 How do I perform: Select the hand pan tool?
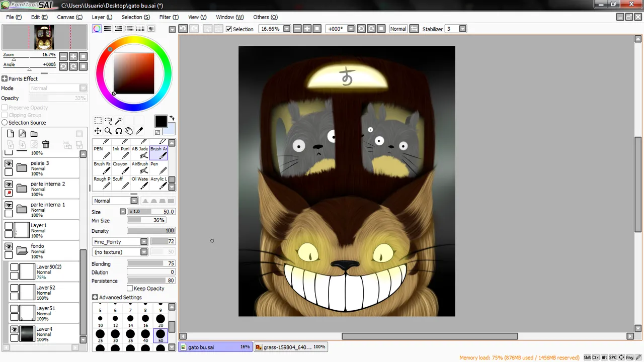(129, 131)
